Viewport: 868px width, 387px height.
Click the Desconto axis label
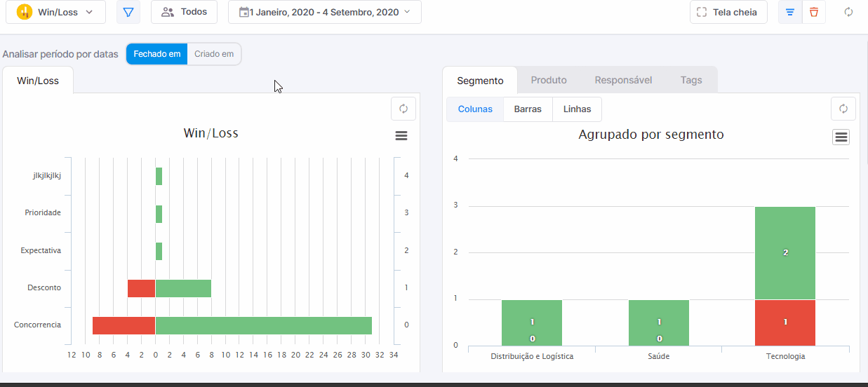pos(44,288)
